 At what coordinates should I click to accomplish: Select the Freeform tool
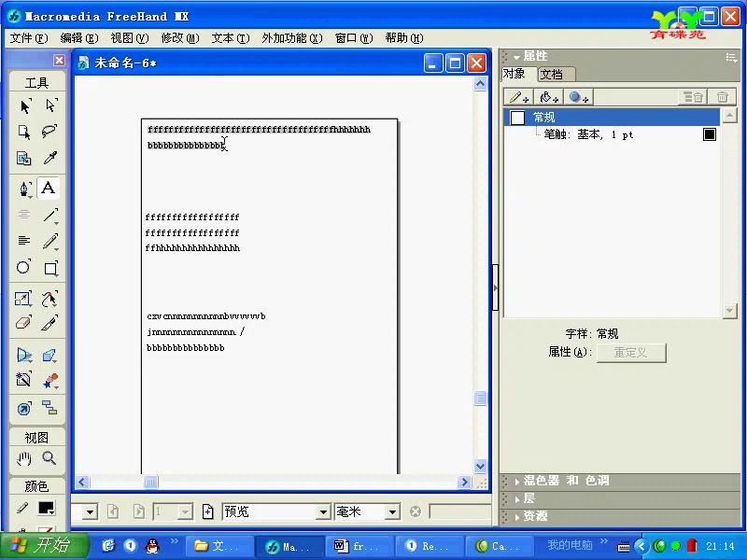pos(50,299)
